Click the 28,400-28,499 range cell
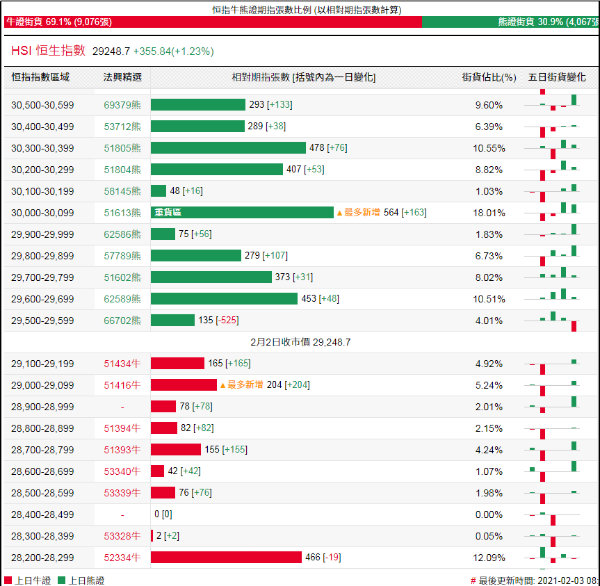Screen dimensions: 600x586 click(42, 514)
